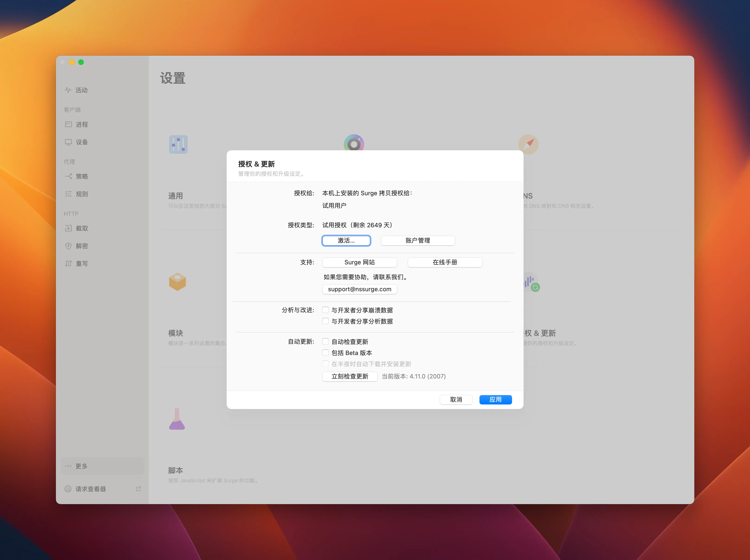Open the 通用 general sliders icon
This screenshot has height=560, width=750.
coord(178,144)
